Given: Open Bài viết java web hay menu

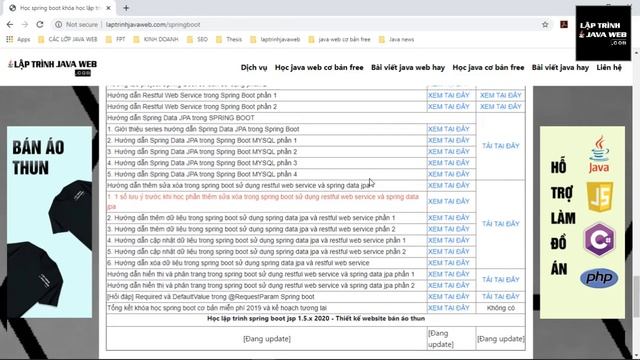Looking at the screenshot, I should (408, 67).
